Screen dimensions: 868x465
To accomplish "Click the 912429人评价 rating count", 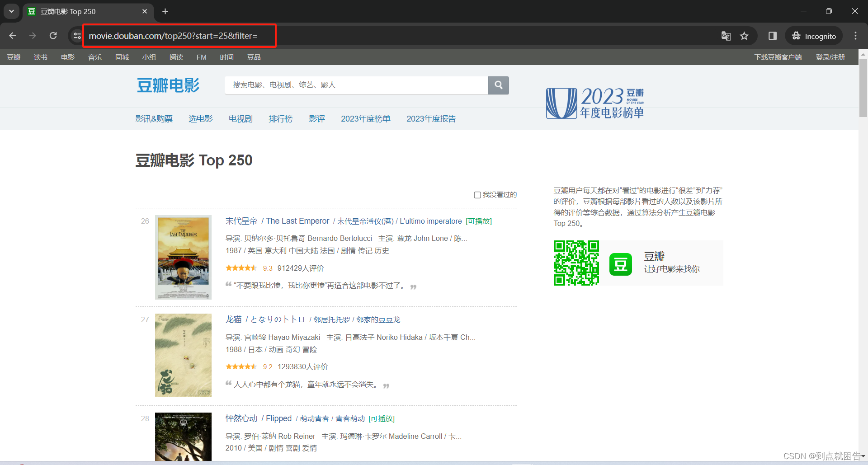I will click(x=301, y=268).
